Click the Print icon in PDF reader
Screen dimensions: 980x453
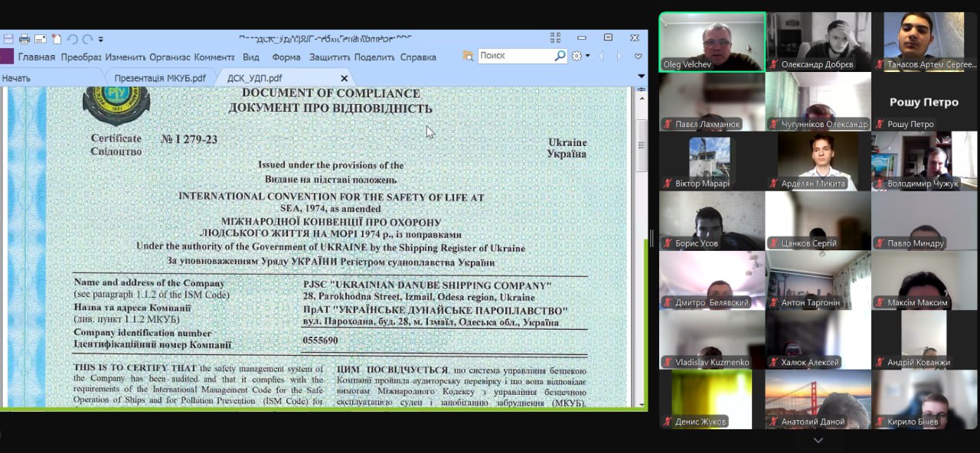(x=24, y=39)
